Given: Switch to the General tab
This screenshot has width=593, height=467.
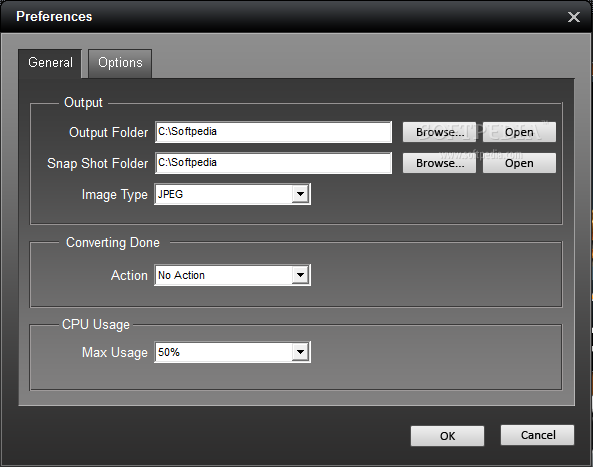Looking at the screenshot, I should 50,63.
